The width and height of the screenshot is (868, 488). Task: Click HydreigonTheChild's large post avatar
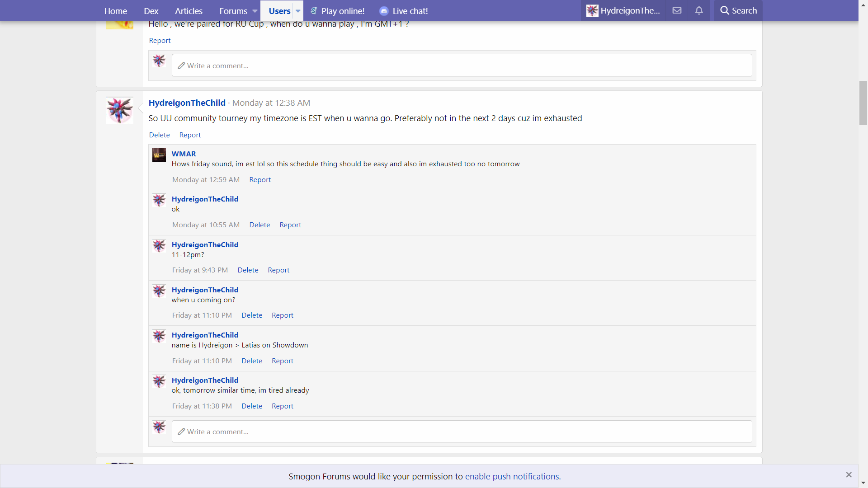(x=120, y=110)
